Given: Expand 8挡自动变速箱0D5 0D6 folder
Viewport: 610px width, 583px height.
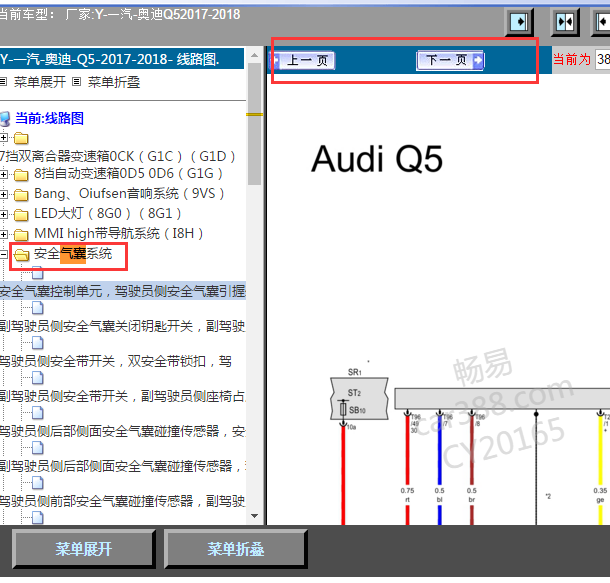Looking at the screenshot, I should pos(4,174).
